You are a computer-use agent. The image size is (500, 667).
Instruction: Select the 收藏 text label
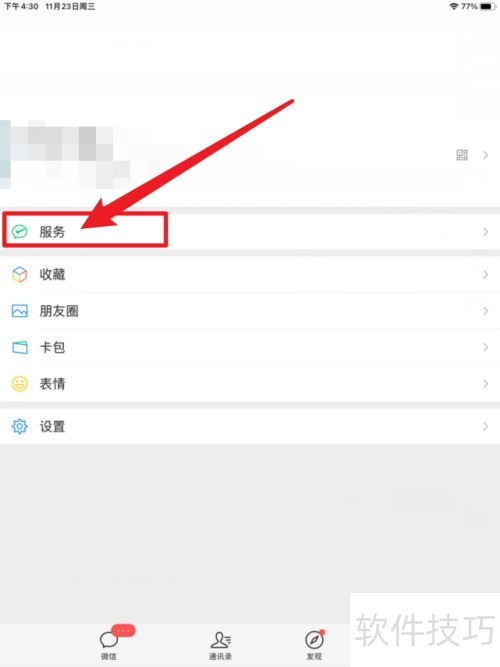click(52, 274)
